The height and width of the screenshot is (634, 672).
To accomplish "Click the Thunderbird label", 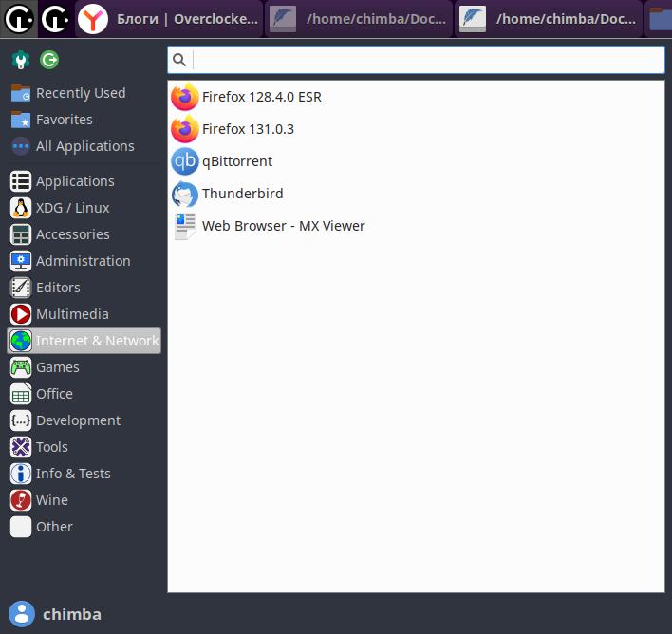I will [x=243, y=194].
